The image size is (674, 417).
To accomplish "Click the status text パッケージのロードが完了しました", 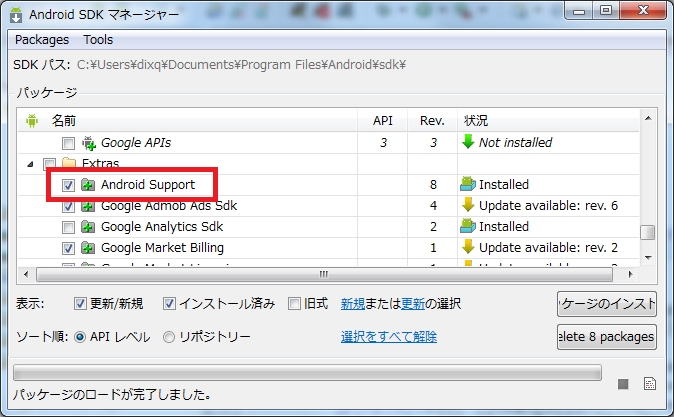I will 112,395.
